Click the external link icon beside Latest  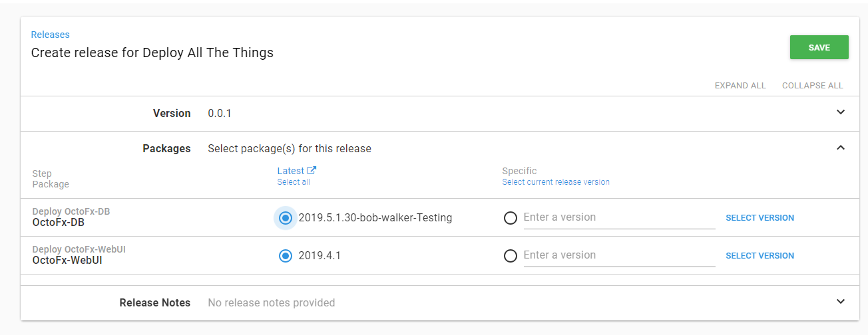[312, 171]
